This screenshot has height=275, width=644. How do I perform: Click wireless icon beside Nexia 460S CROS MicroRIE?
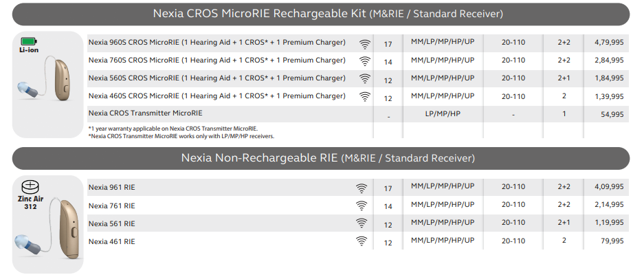coord(365,97)
